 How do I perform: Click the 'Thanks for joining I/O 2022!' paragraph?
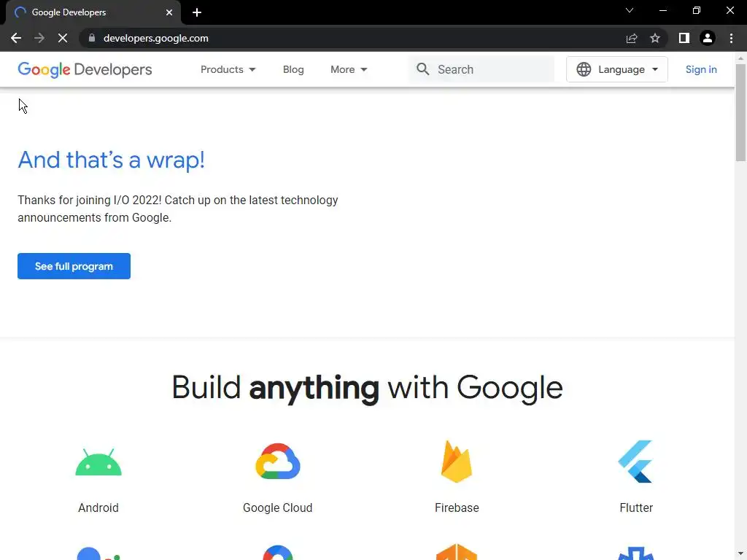click(178, 209)
